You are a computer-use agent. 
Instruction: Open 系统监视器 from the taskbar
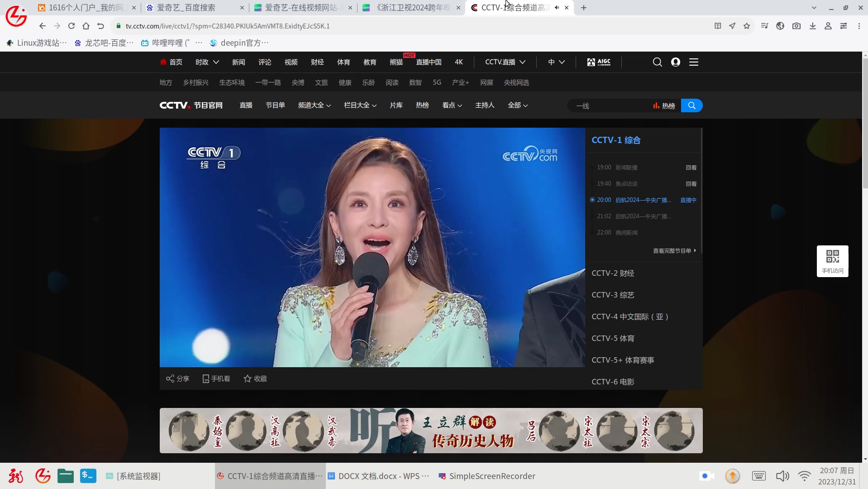133,476
